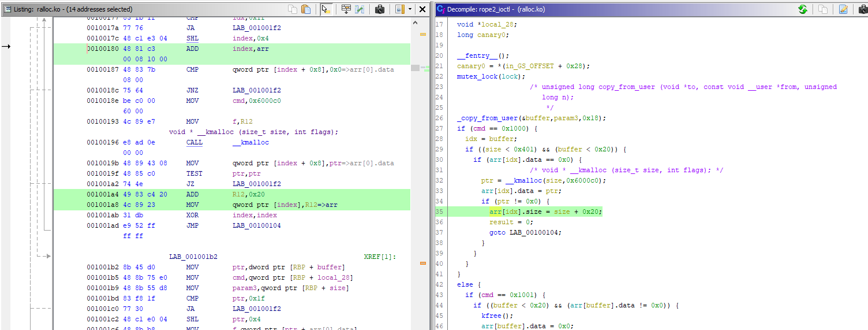Select ADD R12,0x20 in the listing
This screenshot has width=868, height=330.
[x=224, y=194]
